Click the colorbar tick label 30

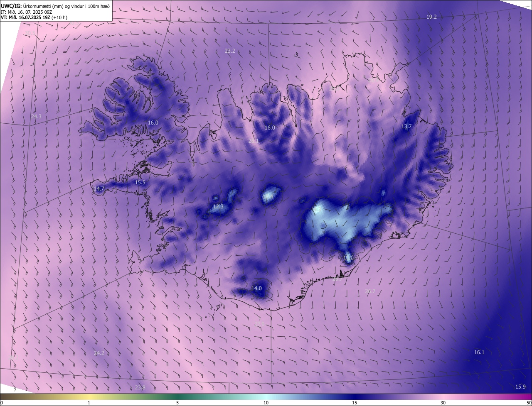click(x=443, y=403)
